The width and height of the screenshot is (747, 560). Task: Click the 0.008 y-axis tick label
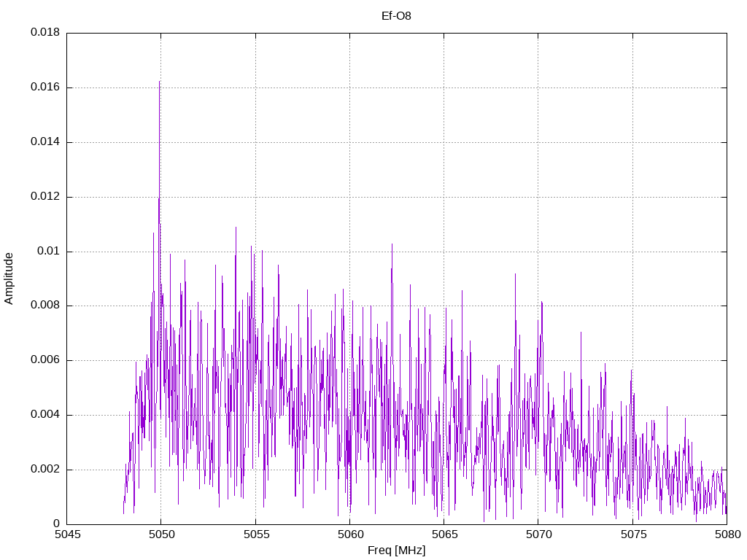tap(45, 306)
